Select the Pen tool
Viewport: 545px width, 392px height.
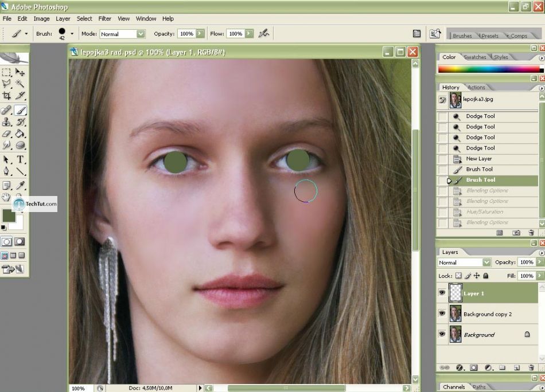click(x=6, y=171)
